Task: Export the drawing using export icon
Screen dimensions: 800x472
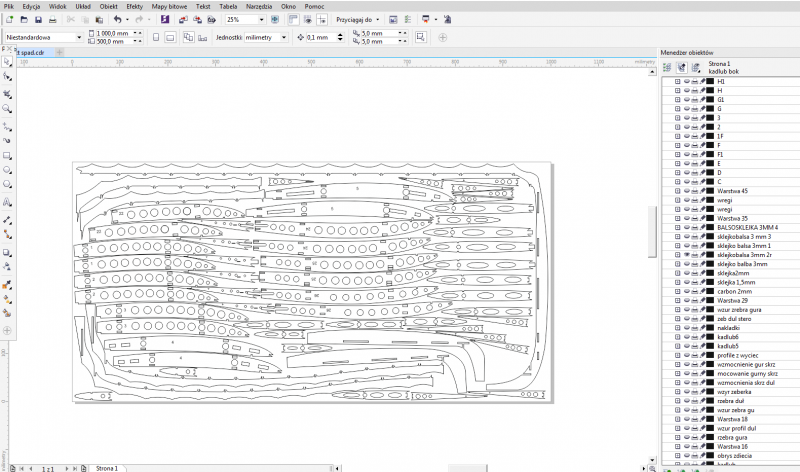Action: click(x=197, y=19)
